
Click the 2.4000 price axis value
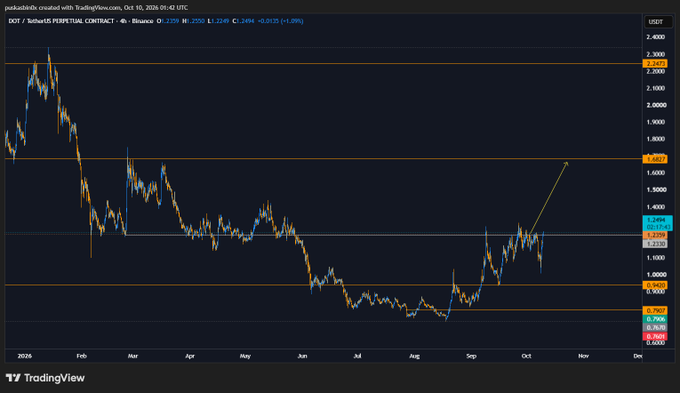(655, 37)
